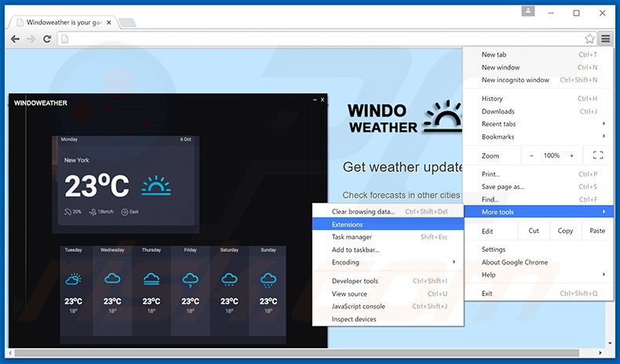Decrease zoom with the minus button
620x364 pixels.
pos(531,155)
